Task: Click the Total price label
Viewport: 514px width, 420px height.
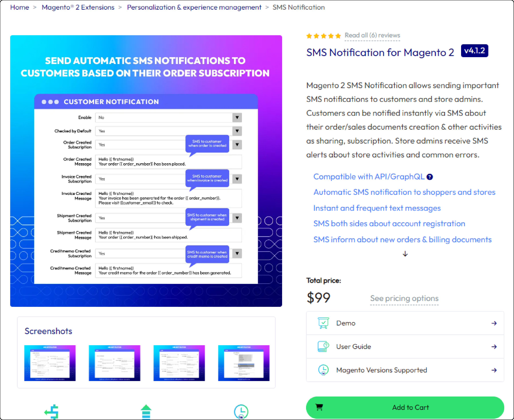Action: (x=324, y=280)
